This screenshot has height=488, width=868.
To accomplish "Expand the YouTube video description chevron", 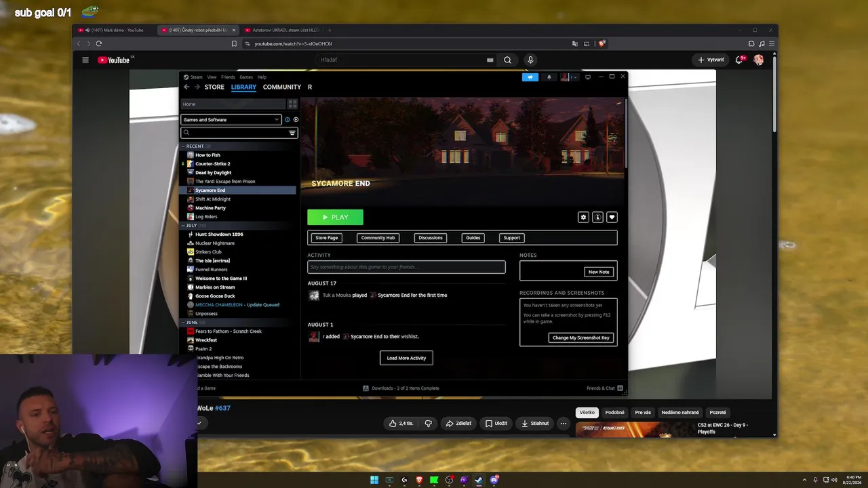I will point(199,423).
